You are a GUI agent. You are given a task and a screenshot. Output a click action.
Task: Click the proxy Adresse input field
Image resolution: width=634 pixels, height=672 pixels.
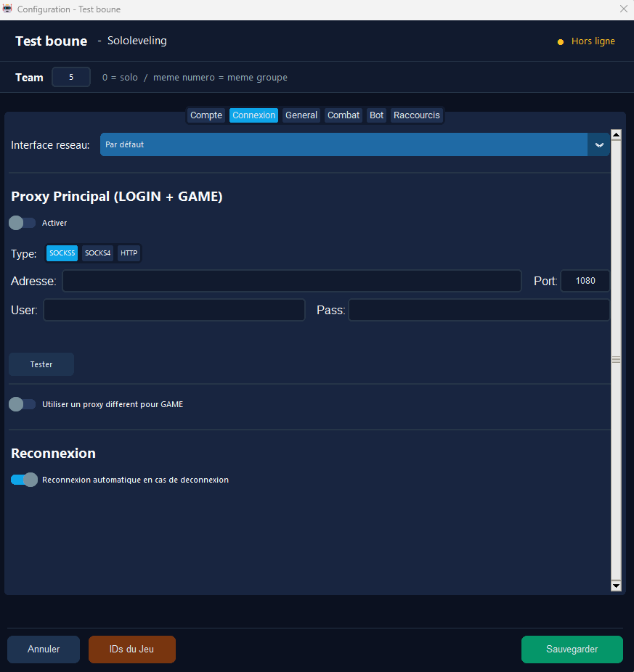291,281
